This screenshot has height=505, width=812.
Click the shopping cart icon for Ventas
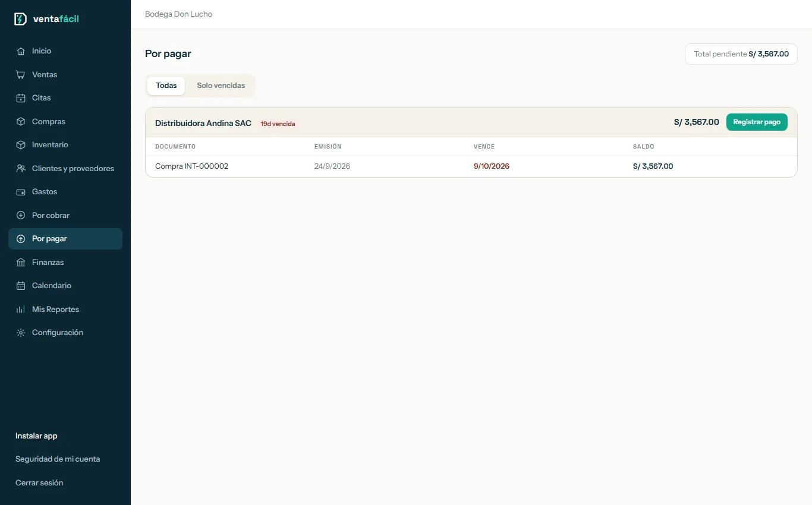(21, 75)
